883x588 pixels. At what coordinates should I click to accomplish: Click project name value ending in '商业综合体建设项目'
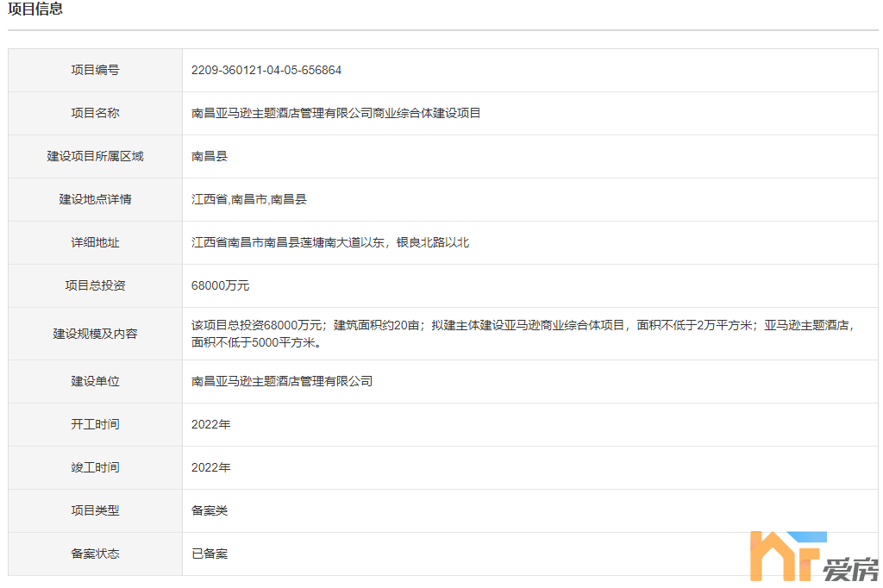[x=335, y=113]
